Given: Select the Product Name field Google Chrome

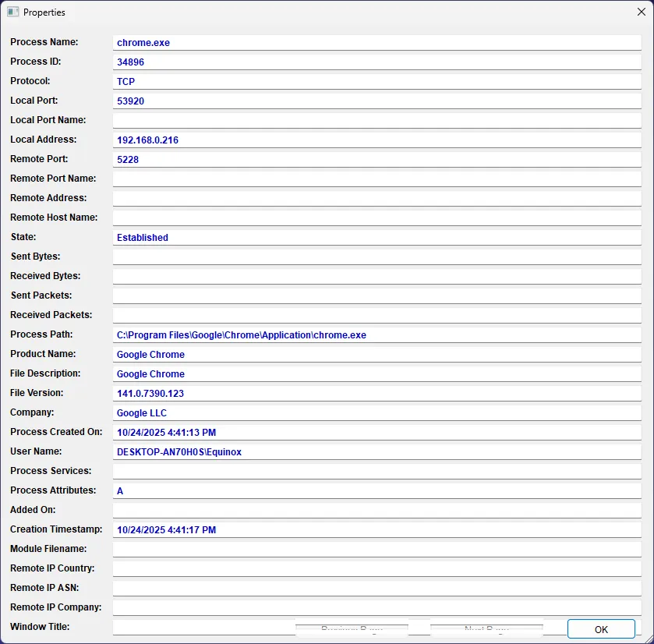Looking at the screenshot, I should pos(376,355).
